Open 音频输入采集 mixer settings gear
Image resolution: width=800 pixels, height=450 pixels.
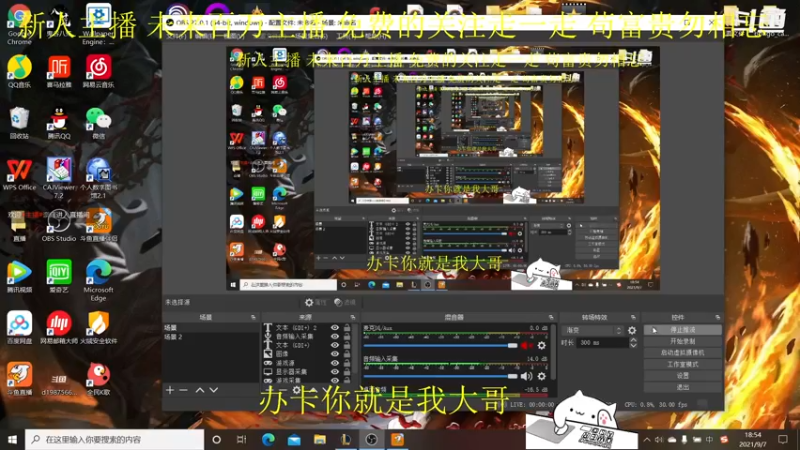tap(541, 376)
